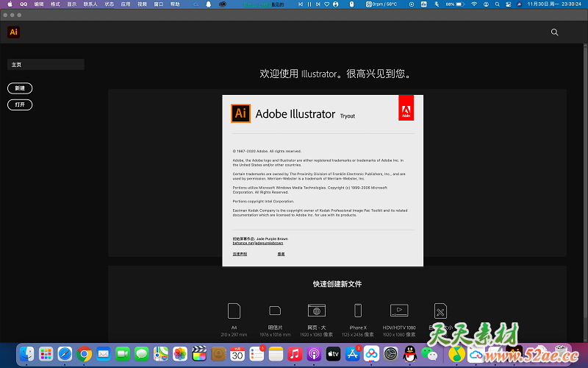
Task: Open the 格式 format menu
Action: click(55, 4)
